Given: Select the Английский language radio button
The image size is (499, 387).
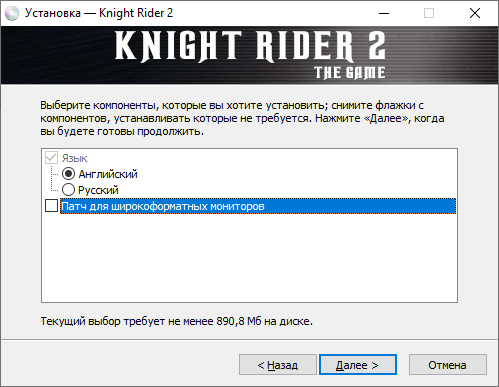Looking at the screenshot, I should point(68,174).
